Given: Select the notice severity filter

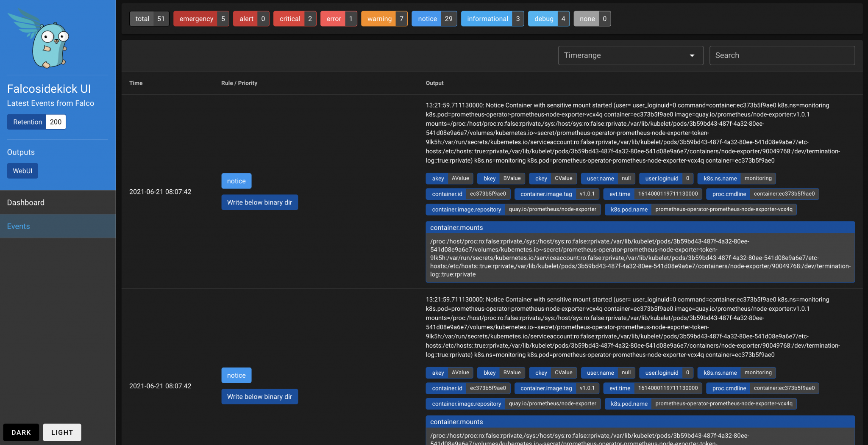Looking at the screenshot, I should point(434,19).
